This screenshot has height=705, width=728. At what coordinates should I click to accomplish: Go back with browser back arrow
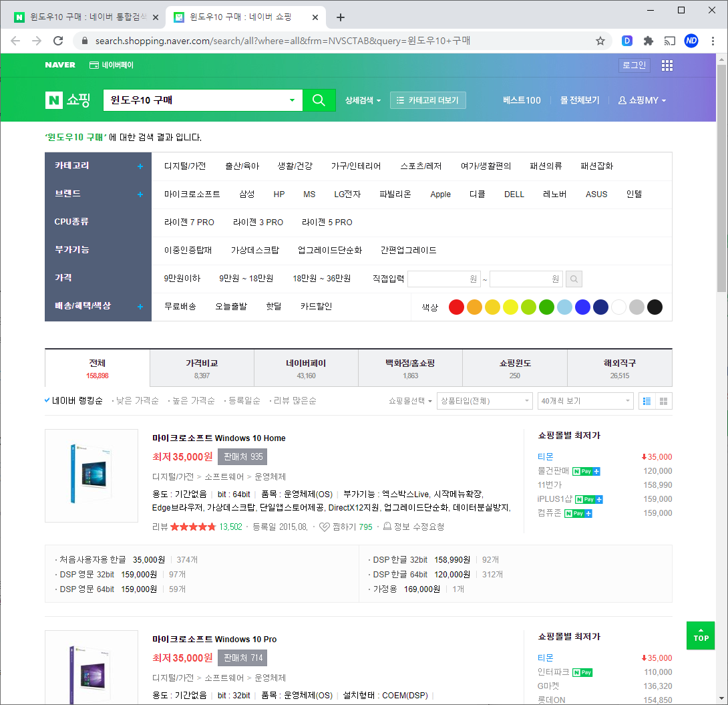coord(15,41)
